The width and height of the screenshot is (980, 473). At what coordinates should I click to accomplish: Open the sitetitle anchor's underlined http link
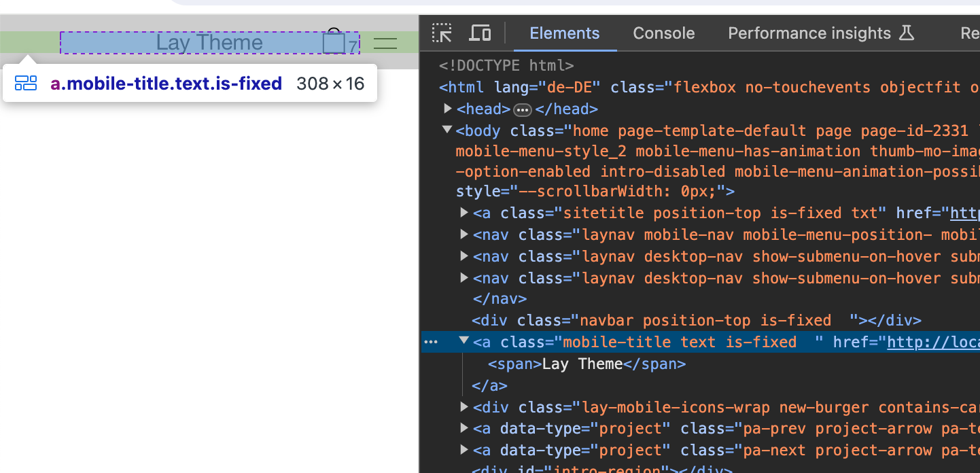(x=964, y=213)
